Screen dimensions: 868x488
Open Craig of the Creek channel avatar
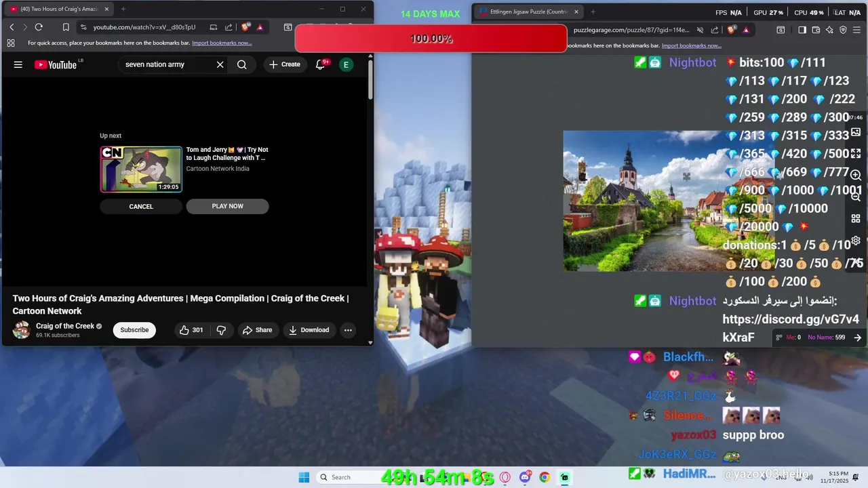pos(22,330)
